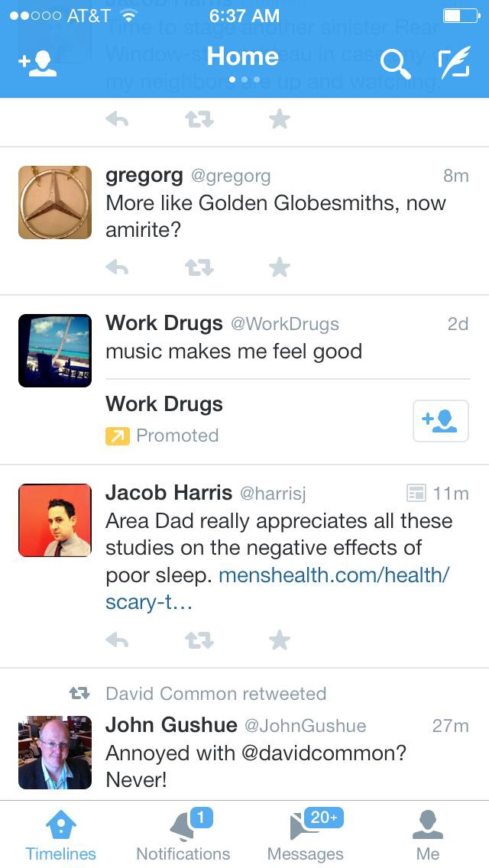Reply to gregorg's Golden Globesmiths tweet
The width and height of the screenshot is (489, 868).
pyautogui.click(x=117, y=268)
